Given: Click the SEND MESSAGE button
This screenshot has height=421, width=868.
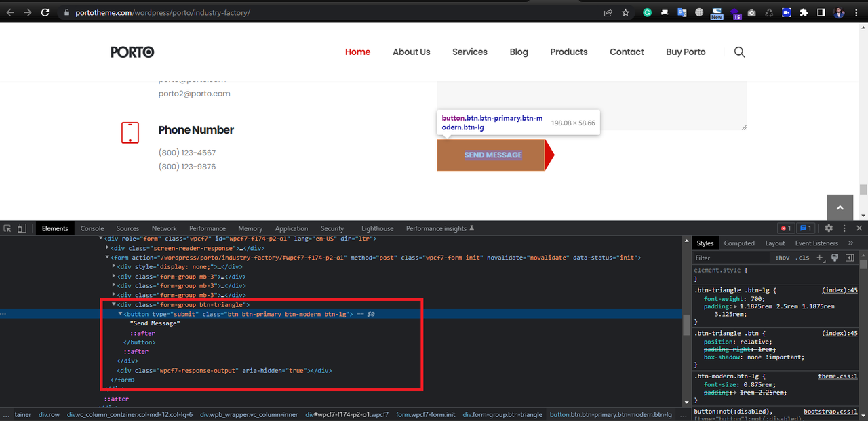Looking at the screenshot, I should tap(495, 155).
